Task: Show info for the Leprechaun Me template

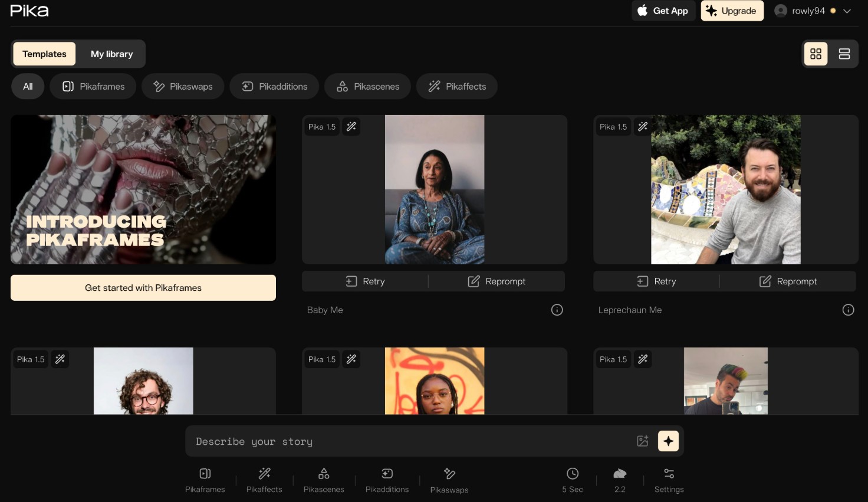Action: click(848, 310)
